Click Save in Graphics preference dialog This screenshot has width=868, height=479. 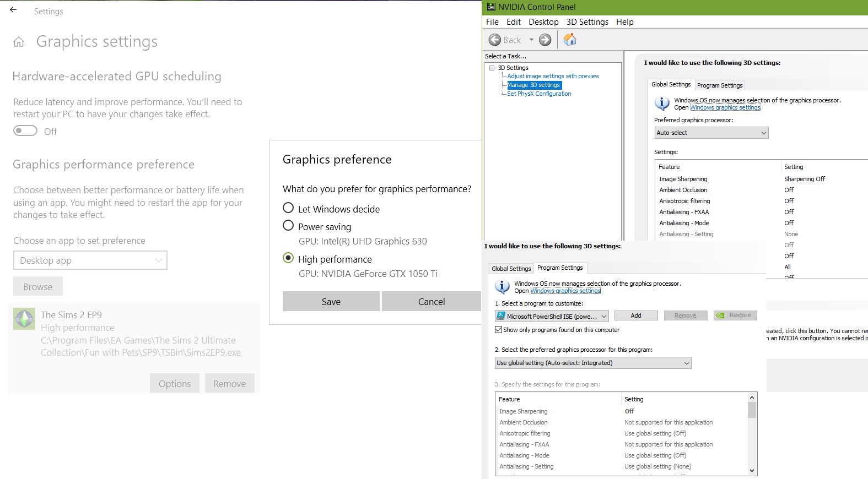pyautogui.click(x=331, y=302)
